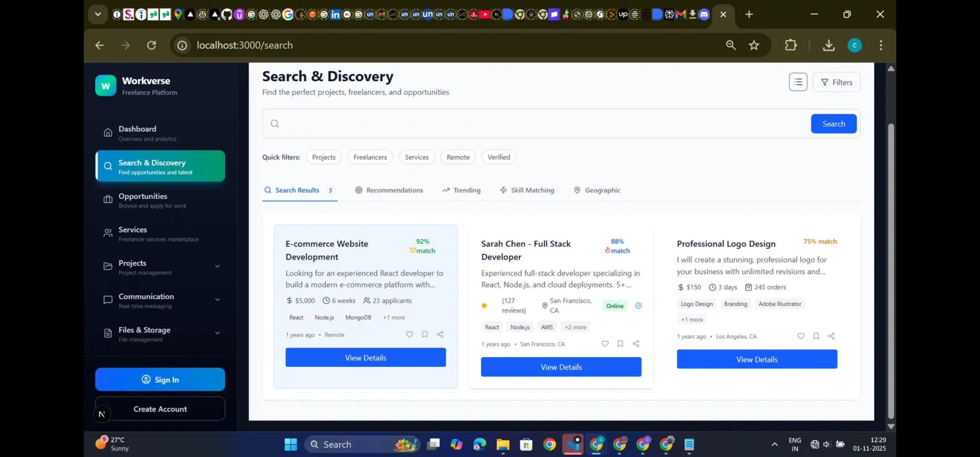980x457 pixels.
Task: Bookmark the Sarah Chen freelancer card
Action: [620, 344]
